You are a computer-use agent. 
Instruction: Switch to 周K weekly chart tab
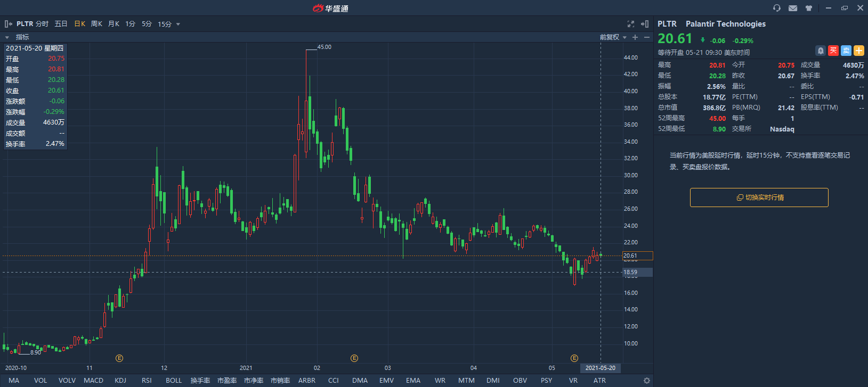(96, 24)
